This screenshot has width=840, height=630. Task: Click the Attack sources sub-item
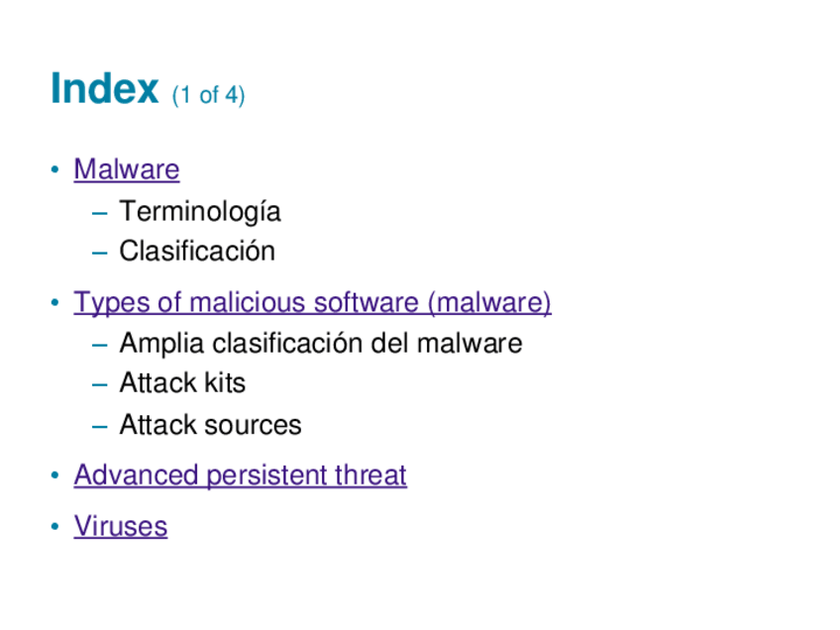point(210,426)
